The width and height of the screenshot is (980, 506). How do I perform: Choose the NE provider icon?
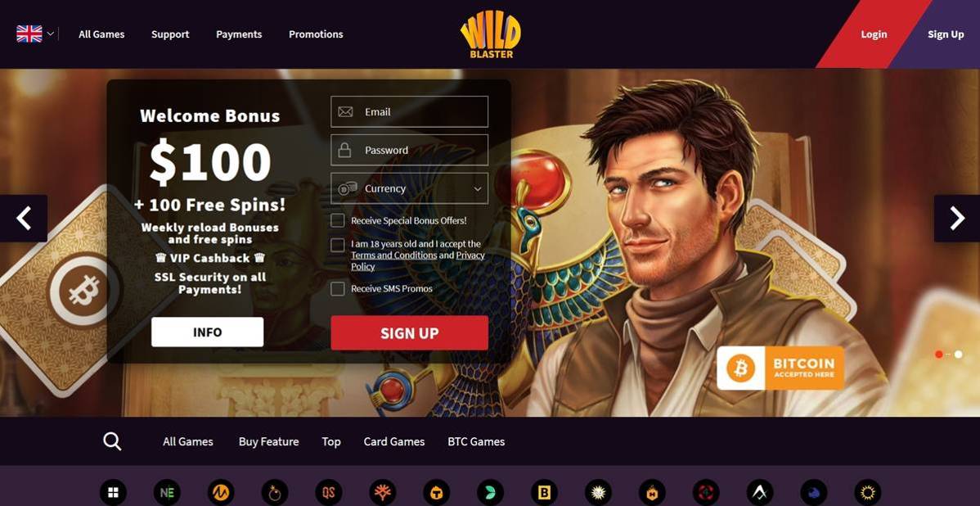pyautogui.click(x=167, y=492)
